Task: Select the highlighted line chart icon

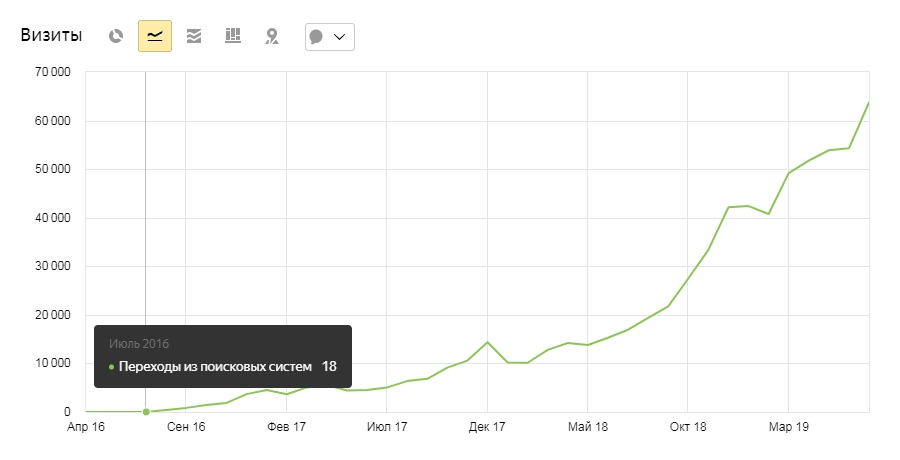Action: (x=155, y=37)
